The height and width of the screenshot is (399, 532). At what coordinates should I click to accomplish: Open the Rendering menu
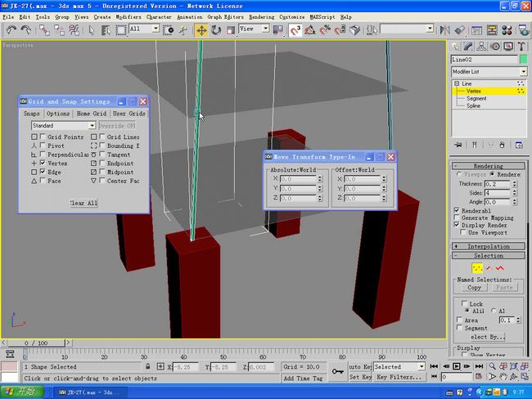coord(262,17)
